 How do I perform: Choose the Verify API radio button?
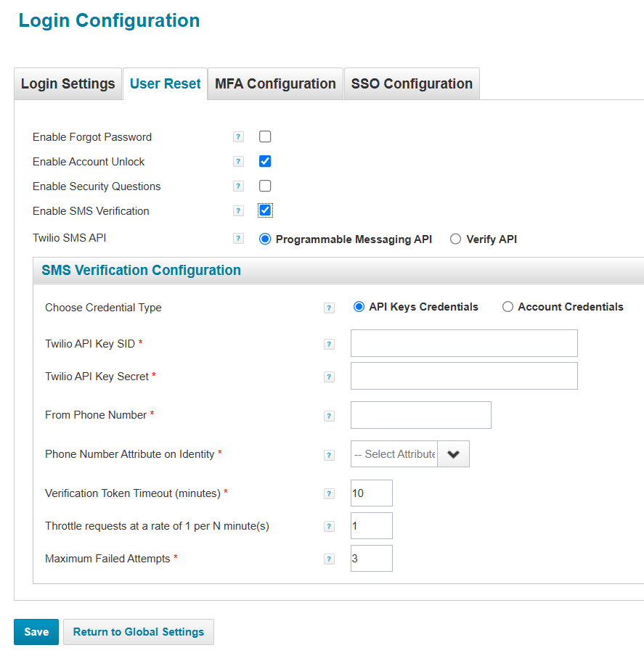[455, 239]
